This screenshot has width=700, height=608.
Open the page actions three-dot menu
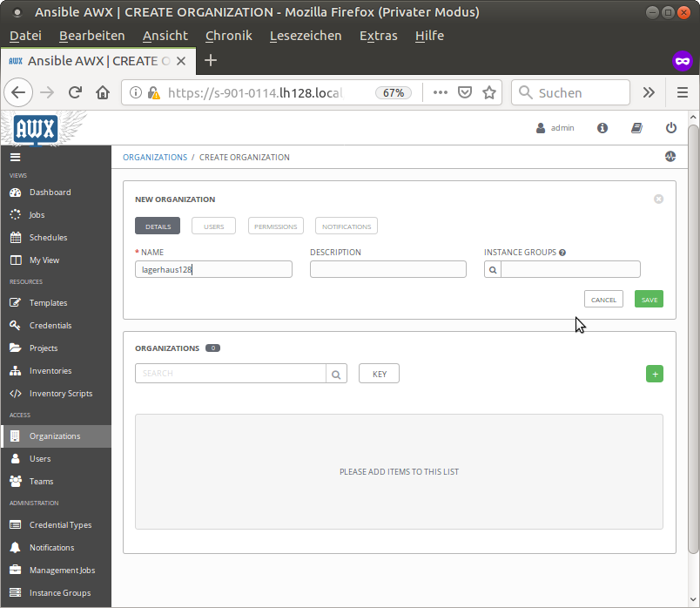[441, 92]
